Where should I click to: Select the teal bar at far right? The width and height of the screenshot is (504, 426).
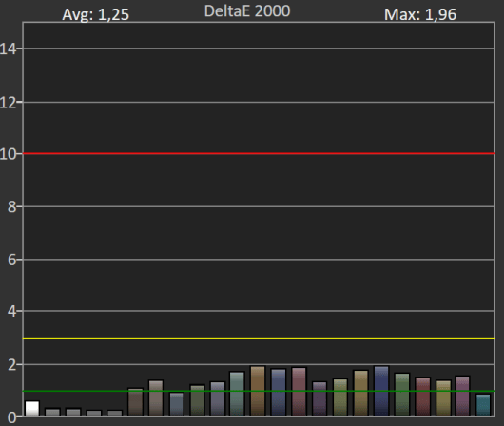tap(483, 405)
